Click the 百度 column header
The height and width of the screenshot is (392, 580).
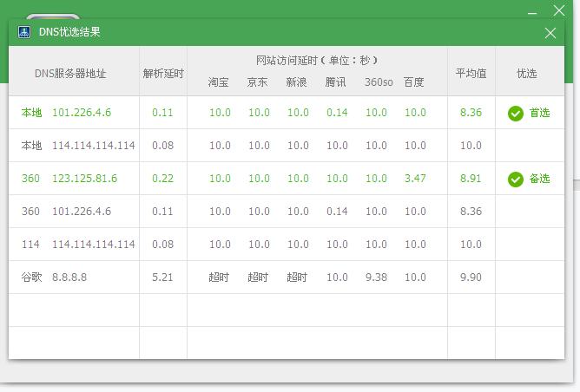click(413, 82)
